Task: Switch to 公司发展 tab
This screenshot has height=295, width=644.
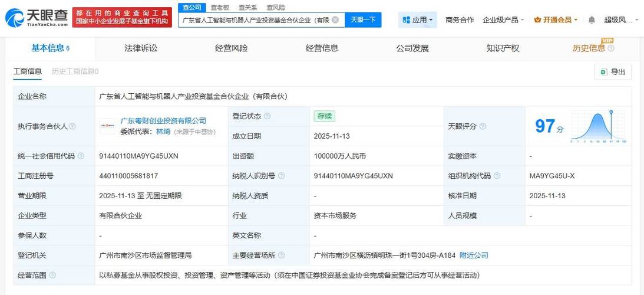Action: pos(412,48)
